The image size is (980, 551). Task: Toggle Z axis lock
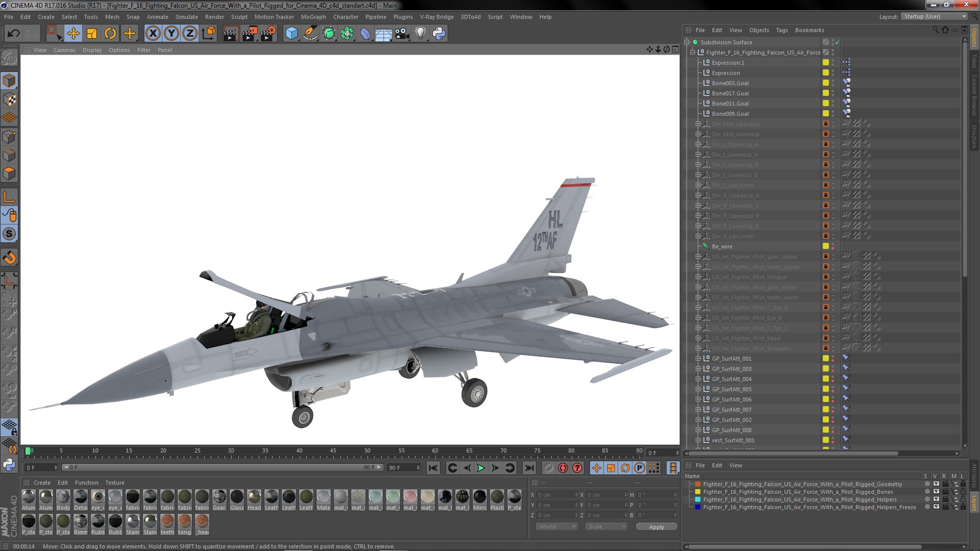[190, 34]
